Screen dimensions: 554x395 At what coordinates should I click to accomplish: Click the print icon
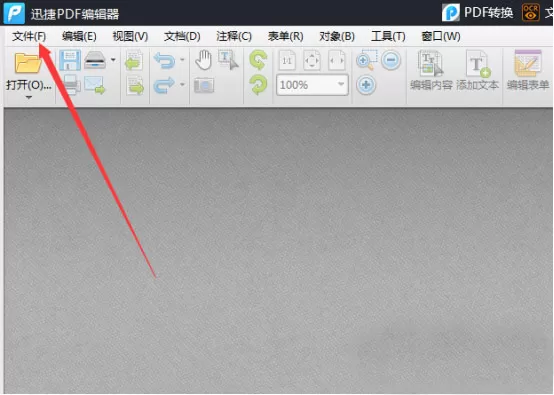tap(72, 85)
